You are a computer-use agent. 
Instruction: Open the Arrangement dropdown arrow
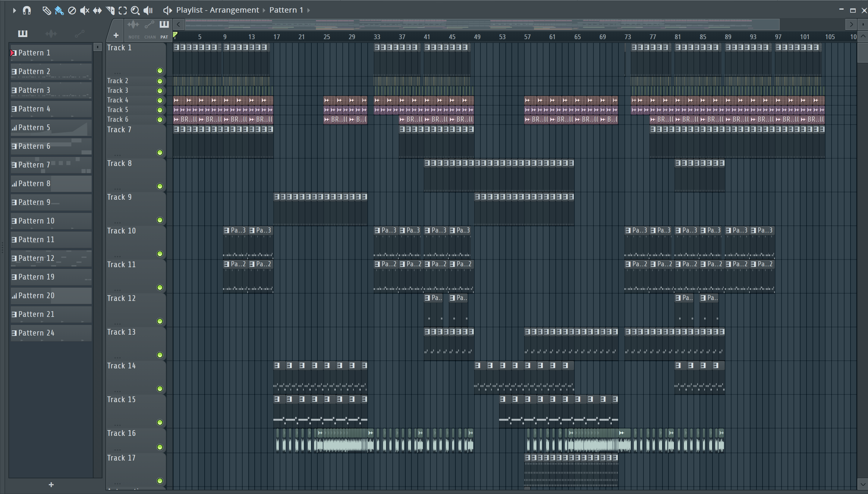click(264, 10)
